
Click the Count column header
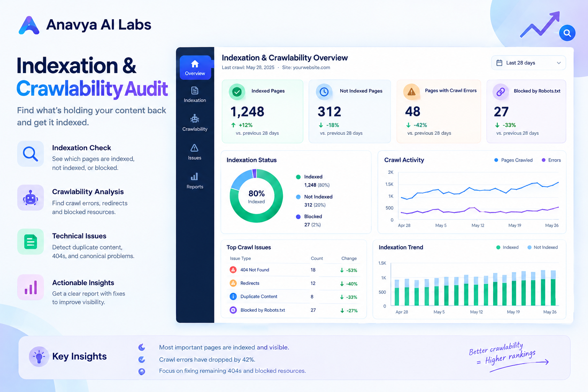point(317,258)
